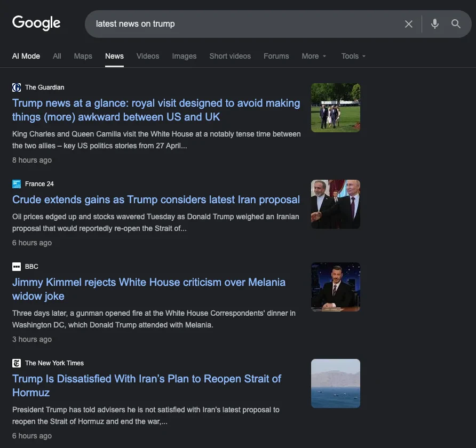
Task: Click '8 hours ago' timestamp
Action: pos(32,160)
